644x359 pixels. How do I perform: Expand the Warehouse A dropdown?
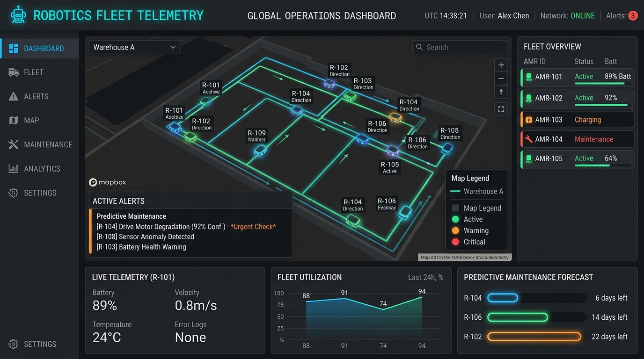tap(135, 47)
